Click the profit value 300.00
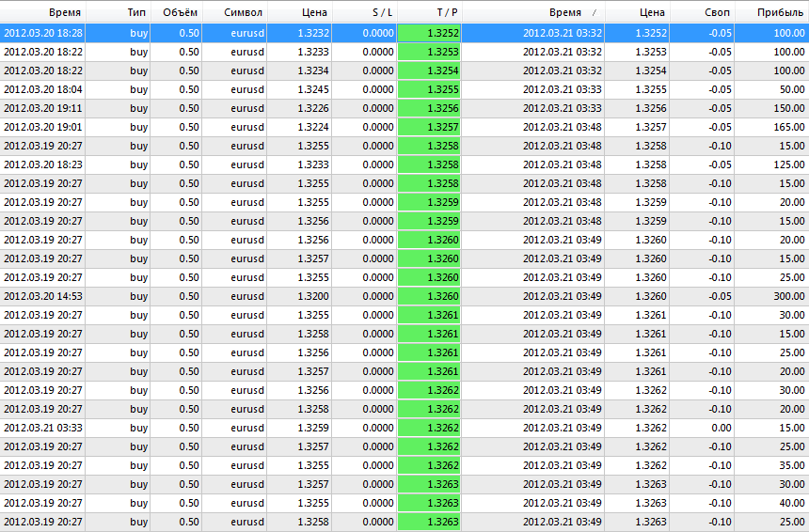809x532 pixels. pos(789,296)
